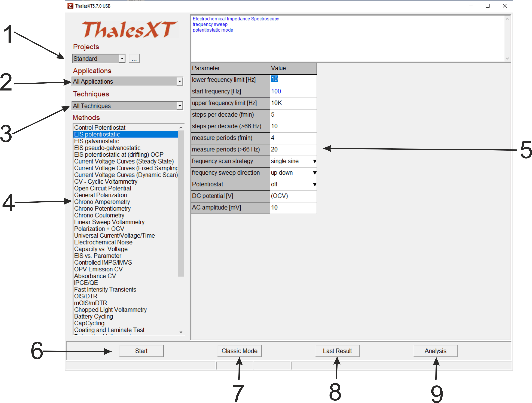Select Open Circuit Potential method
Image resolution: width=532 pixels, height=403 pixels.
125,188
